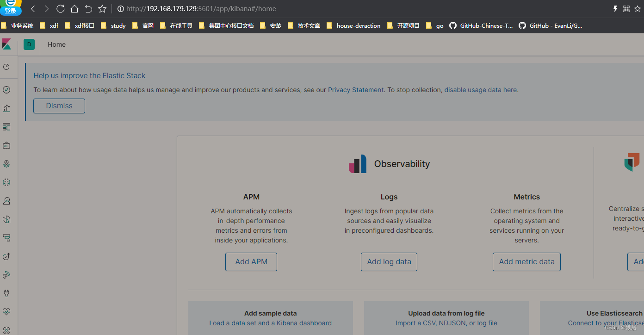The width and height of the screenshot is (644, 335).
Task: Click the address bar URL field
Action: point(201,9)
